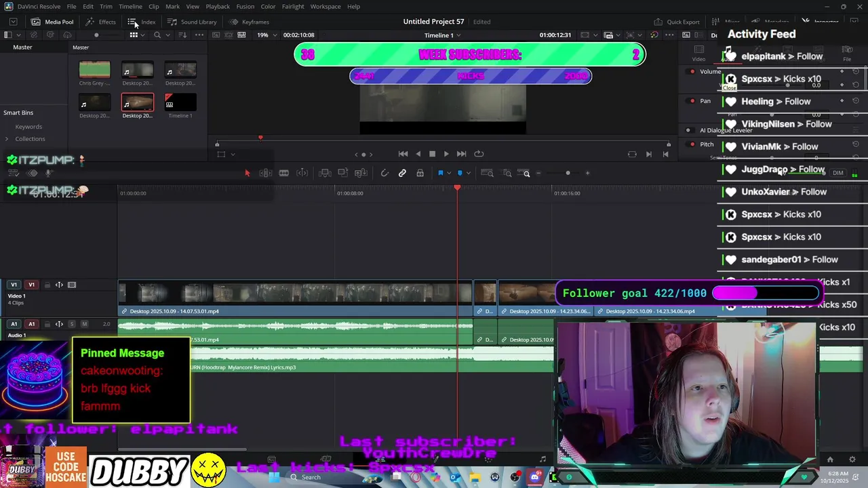Expand the Collections smart bin
Image resolution: width=868 pixels, height=488 pixels.
(x=7, y=139)
